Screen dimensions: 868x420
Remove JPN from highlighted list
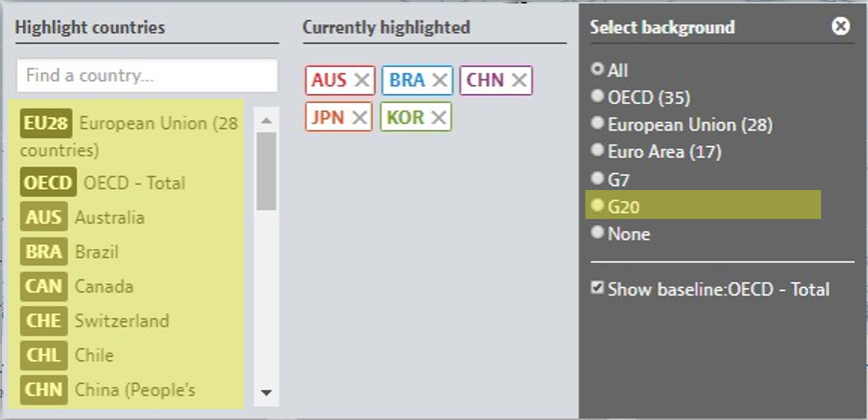pos(360,118)
